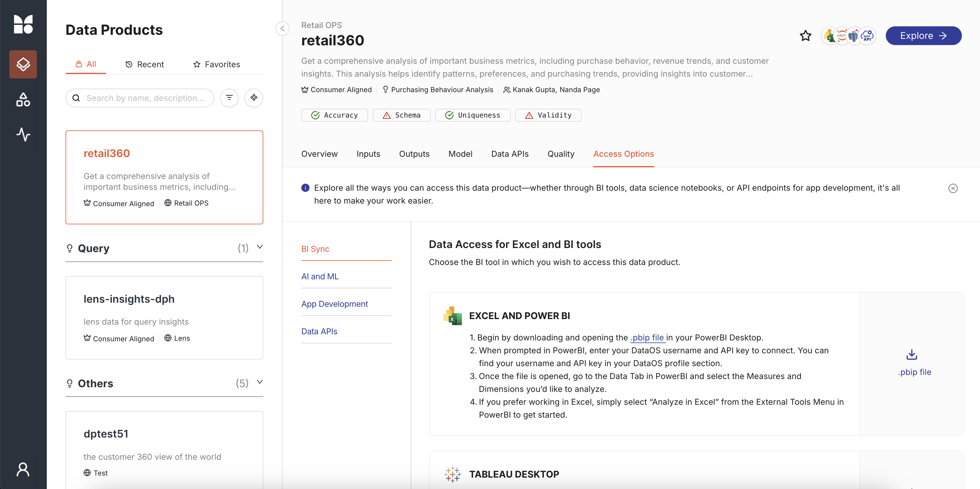Click the star/favorites icon for retail360

click(x=806, y=36)
